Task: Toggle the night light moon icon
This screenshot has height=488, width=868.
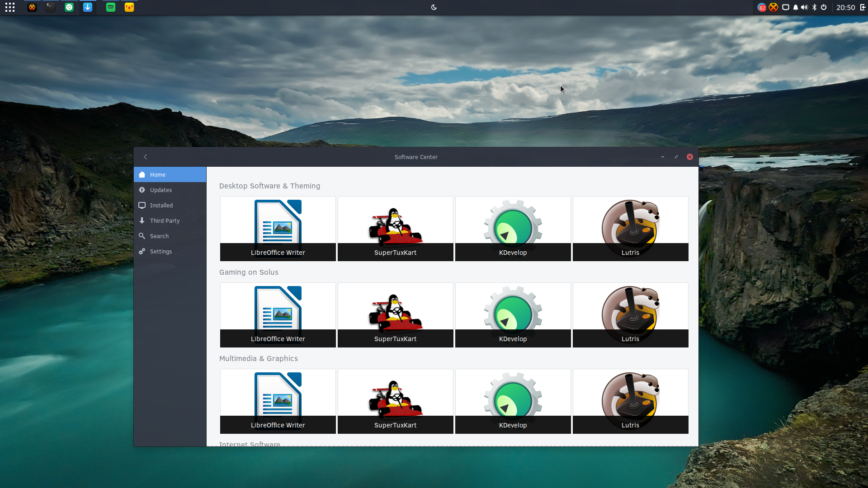Action: pyautogui.click(x=434, y=7)
